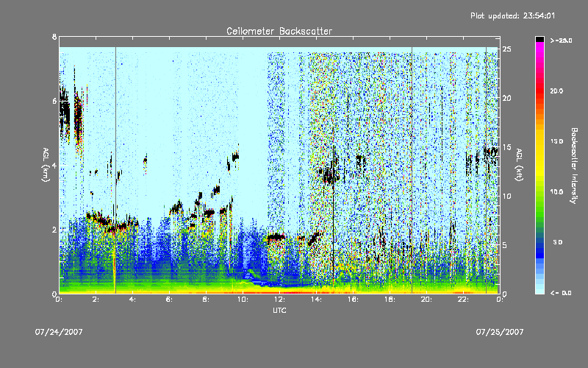Click the left 'AGL (km)' axis label
The height and width of the screenshot is (368, 588).
(46, 165)
